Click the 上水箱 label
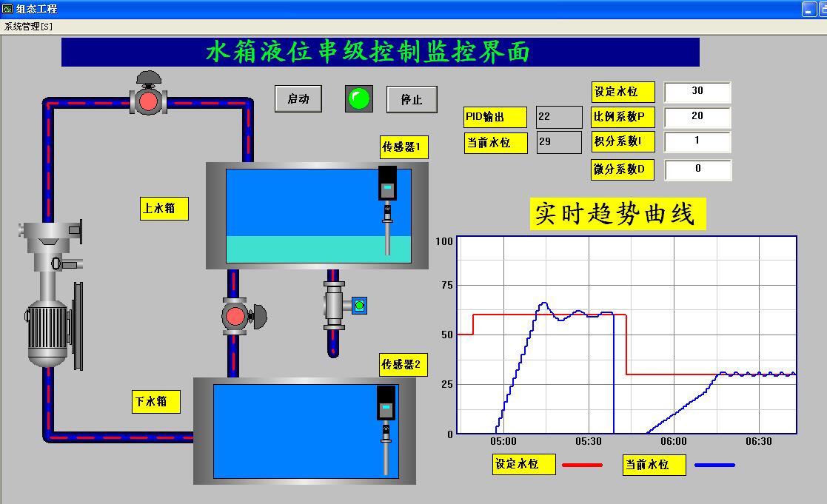The image size is (827, 504). tap(164, 209)
